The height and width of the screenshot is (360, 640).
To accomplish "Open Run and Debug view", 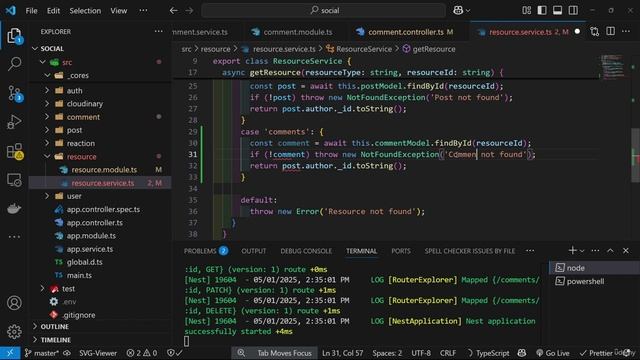I will 14,122.
